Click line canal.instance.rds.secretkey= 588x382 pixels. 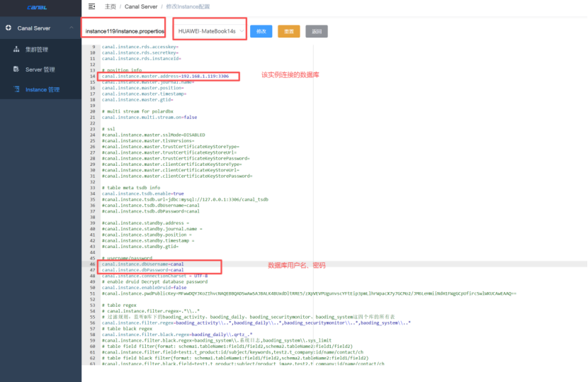point(140,53)
